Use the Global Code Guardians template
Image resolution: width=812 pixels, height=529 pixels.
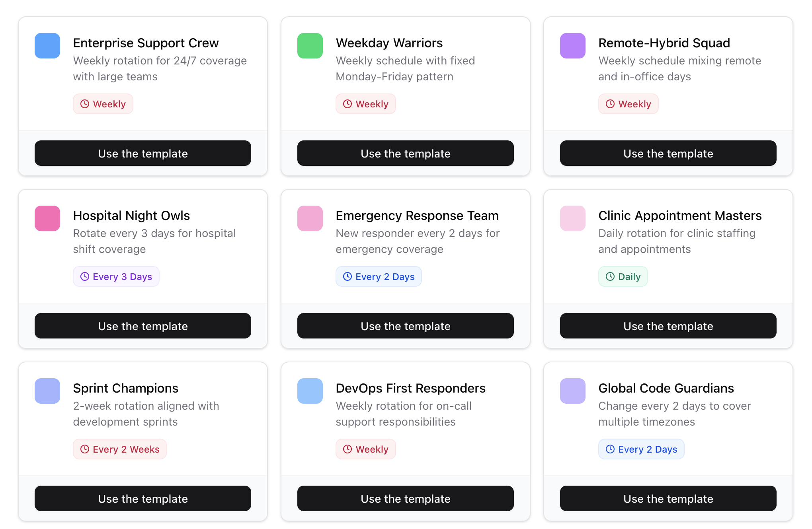tap(668, 498)
